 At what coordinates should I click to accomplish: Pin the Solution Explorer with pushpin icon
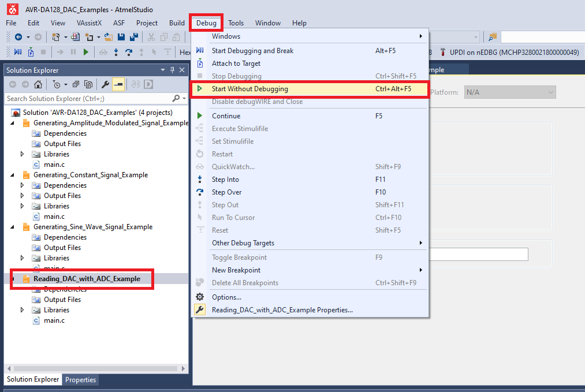(x=172, y=70)
